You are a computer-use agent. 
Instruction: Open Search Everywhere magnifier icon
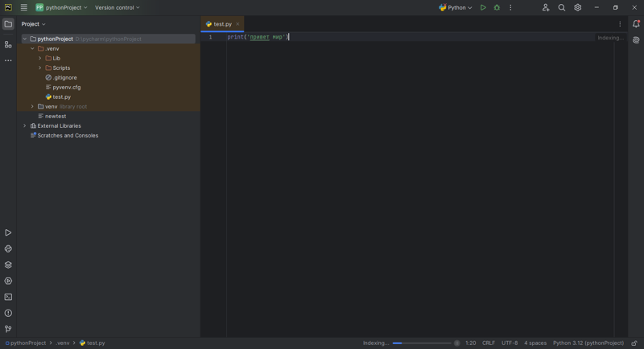562,8
